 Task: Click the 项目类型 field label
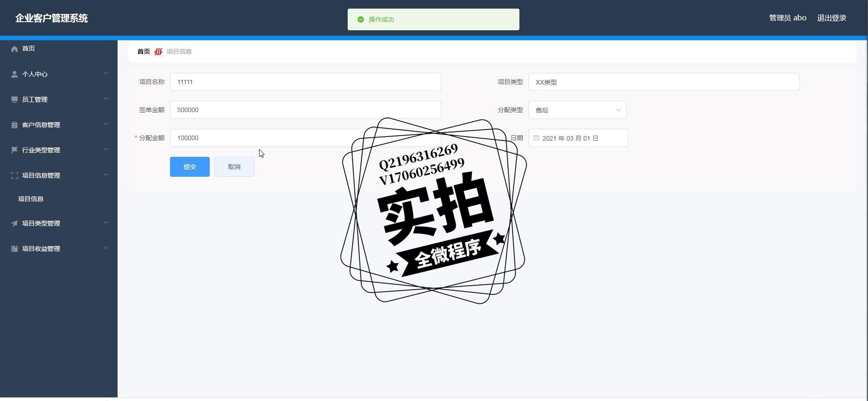[x=510, y=82]
